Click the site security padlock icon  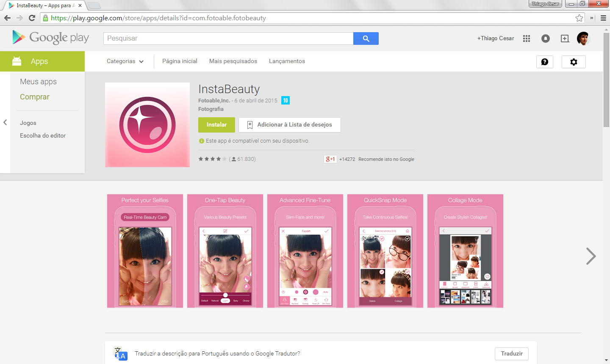pyautogui.click(x=45, y=18)
